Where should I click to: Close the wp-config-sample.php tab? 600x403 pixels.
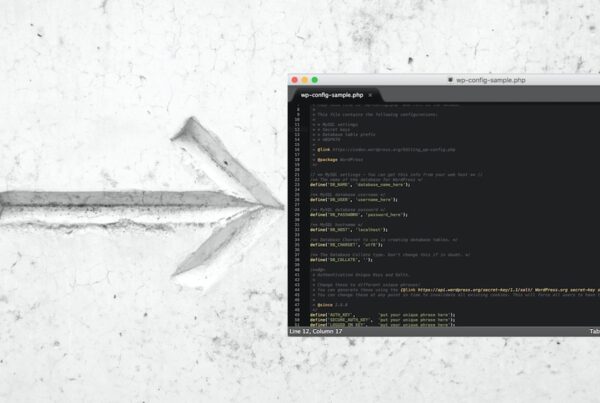(369, 95)
